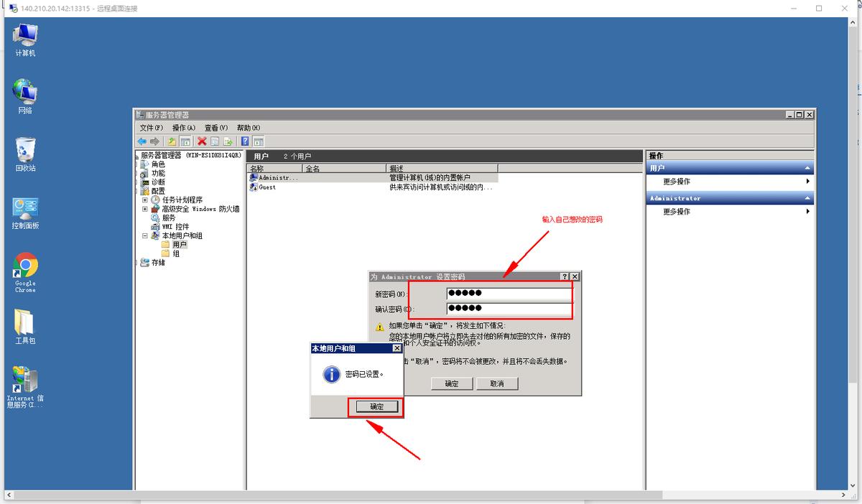This screenshot has width=862, height=504.
Task: Select the Internet 信息服务 desktop shortcut
Action: (25, 388)
